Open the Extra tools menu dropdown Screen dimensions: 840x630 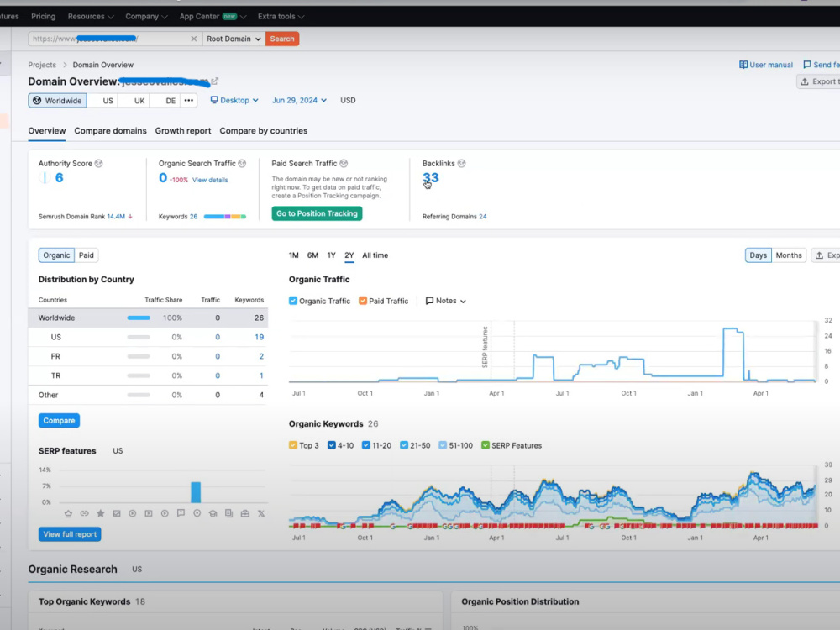281,17
